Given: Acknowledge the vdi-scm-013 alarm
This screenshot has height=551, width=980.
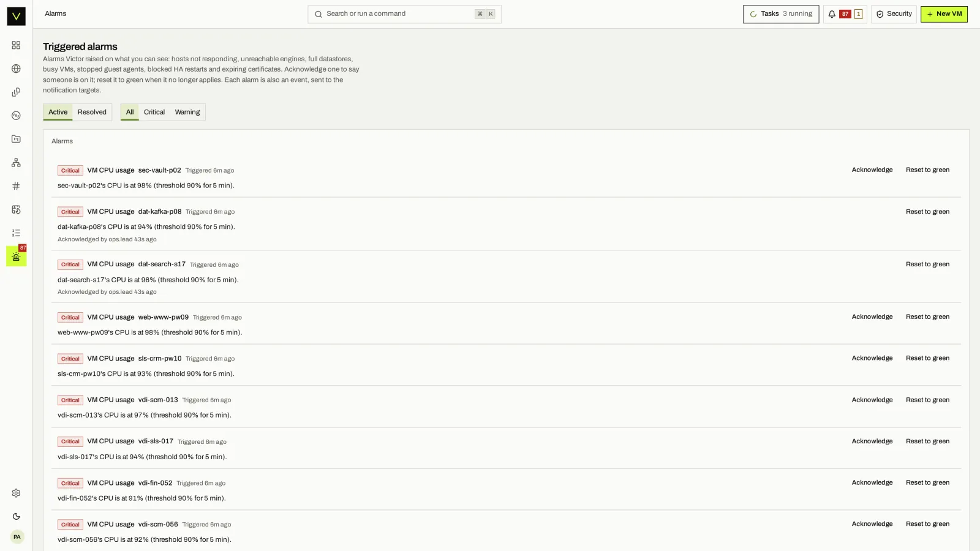Looking at the screenshot, I should [x=872, y=400].
